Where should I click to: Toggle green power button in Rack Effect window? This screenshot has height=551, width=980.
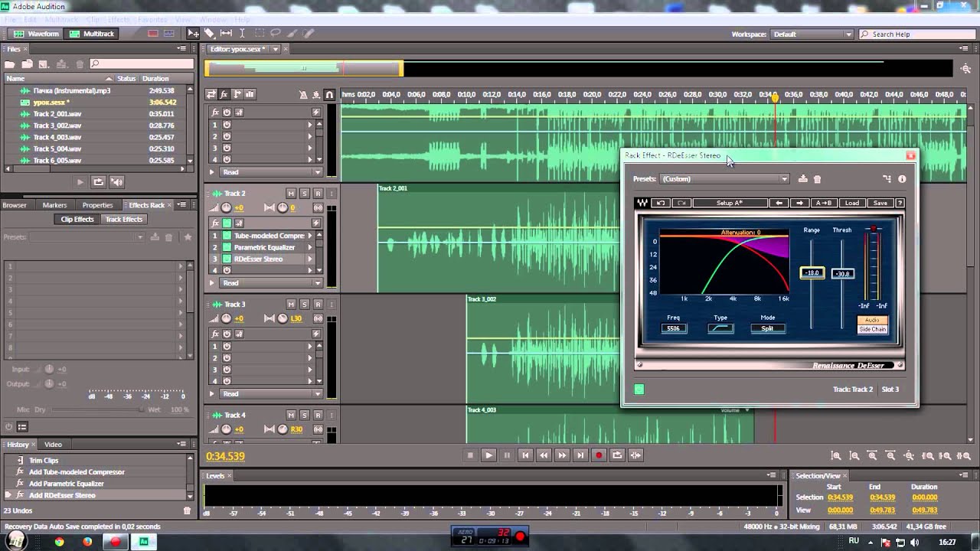639,390
